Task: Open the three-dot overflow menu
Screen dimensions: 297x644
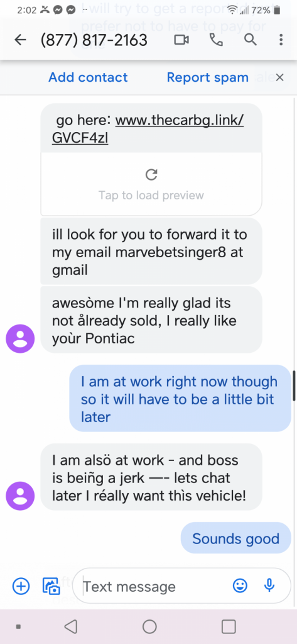Action: pyautogui.click(x=281, y=40)
